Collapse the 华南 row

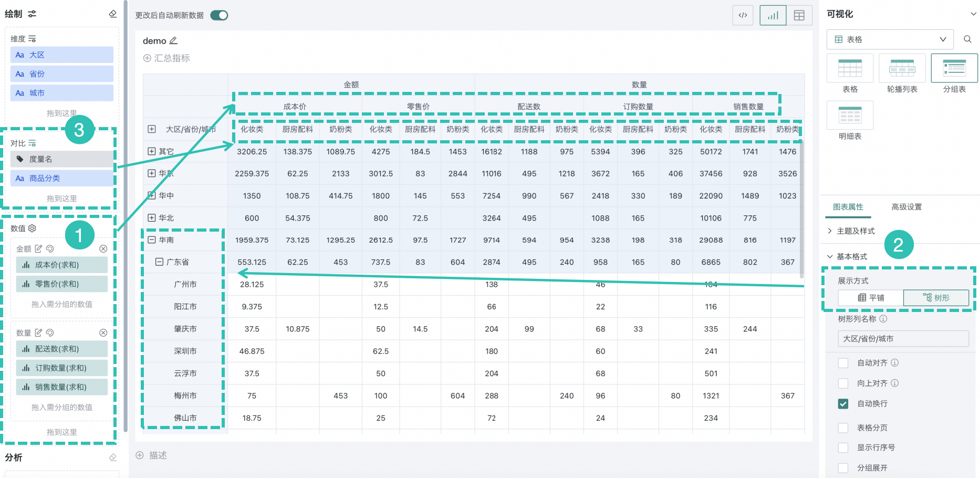pos(152,240)
